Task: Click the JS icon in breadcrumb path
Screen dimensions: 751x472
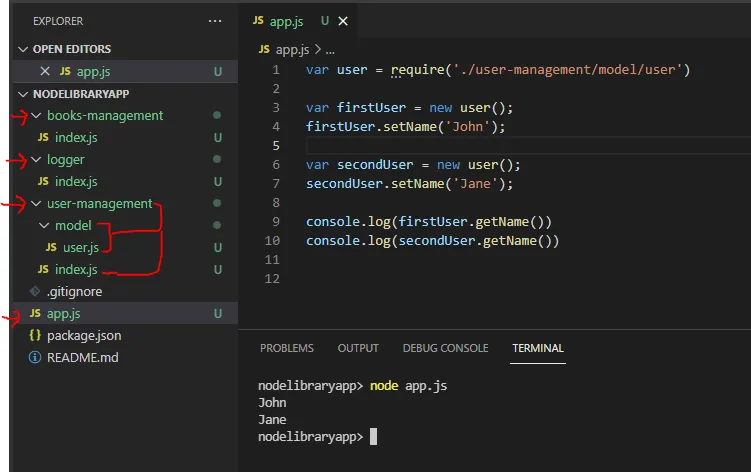Action: point(264,49)
